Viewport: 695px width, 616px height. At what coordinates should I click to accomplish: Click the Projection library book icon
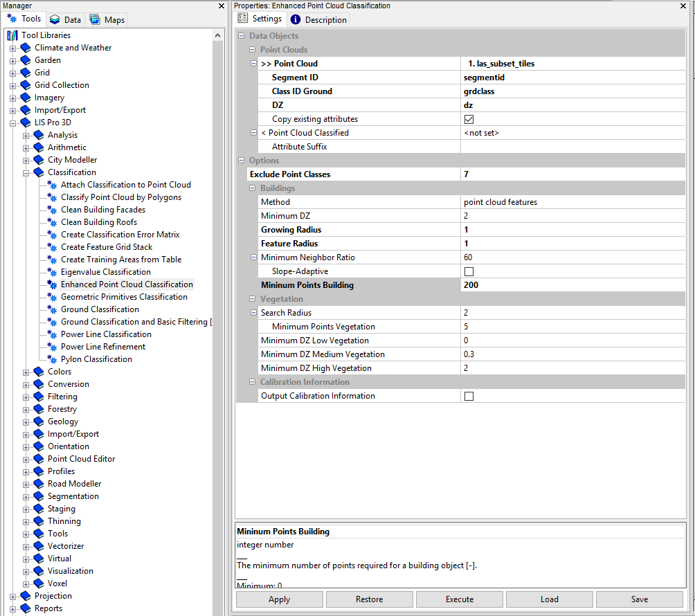coord(26,596)
